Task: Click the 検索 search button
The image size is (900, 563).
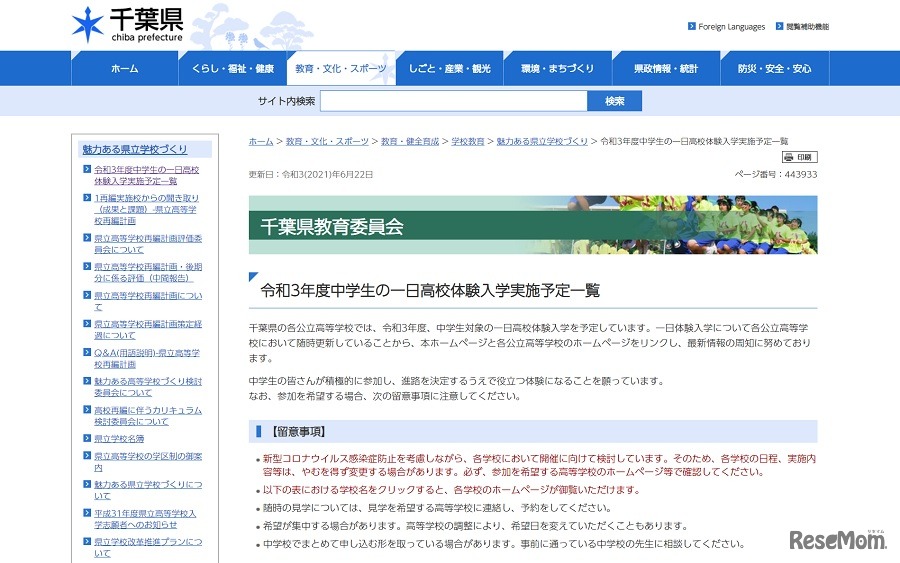Action: tap(614, 101)
